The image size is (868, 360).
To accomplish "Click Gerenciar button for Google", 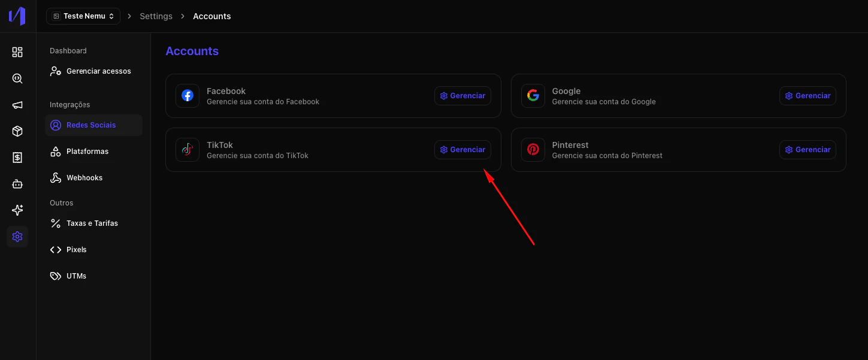I will click(x=807, y=96).
